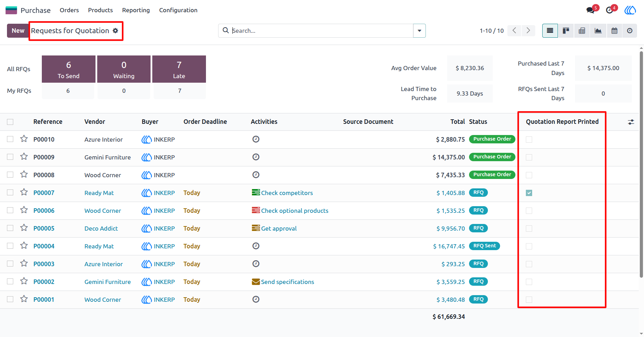644x337 pixels.
Task: Switch to graph view
Action: tap(598, 31)
